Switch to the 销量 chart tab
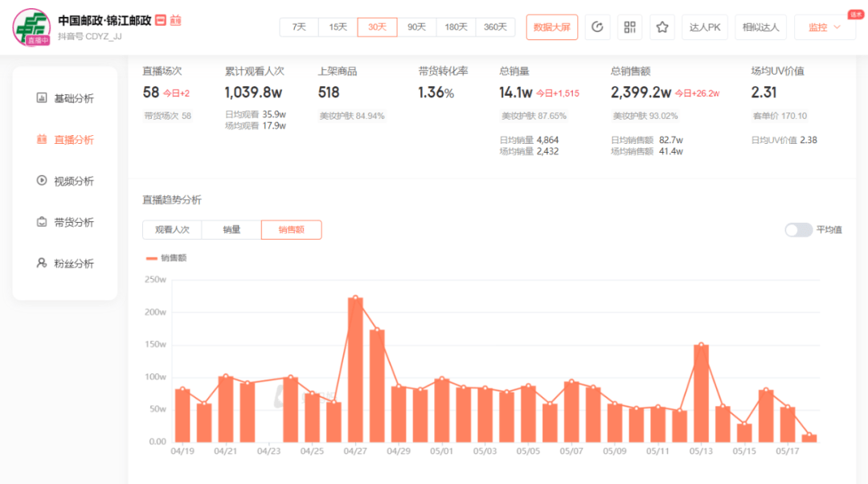The height and width of the screenshot is (484, 868). (x=231, y=230)
